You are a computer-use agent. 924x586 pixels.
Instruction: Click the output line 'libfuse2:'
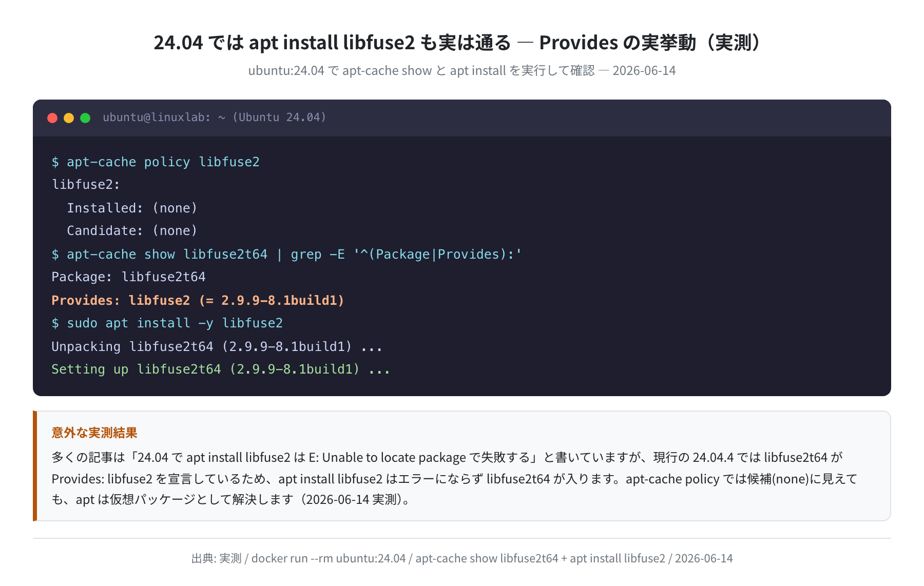[86, 185]
